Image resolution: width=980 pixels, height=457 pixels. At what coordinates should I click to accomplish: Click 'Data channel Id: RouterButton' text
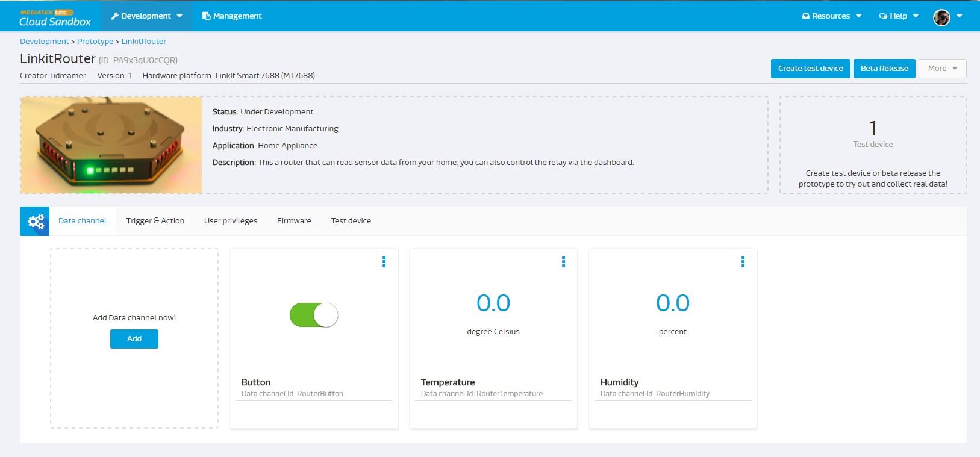tap(292, 394)
